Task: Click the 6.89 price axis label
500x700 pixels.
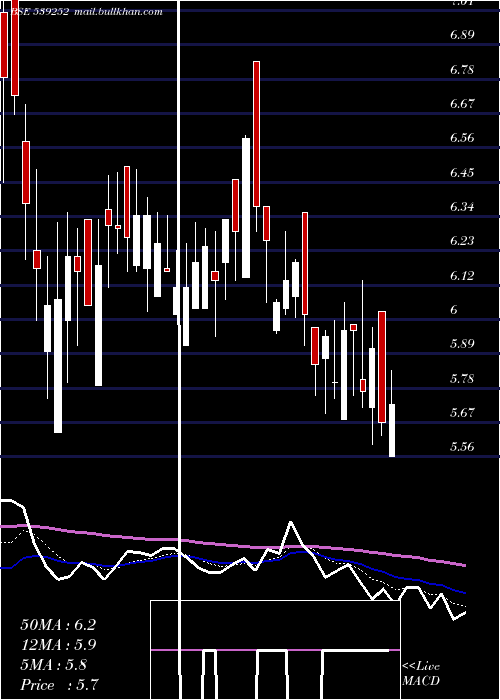Action: 462,35
